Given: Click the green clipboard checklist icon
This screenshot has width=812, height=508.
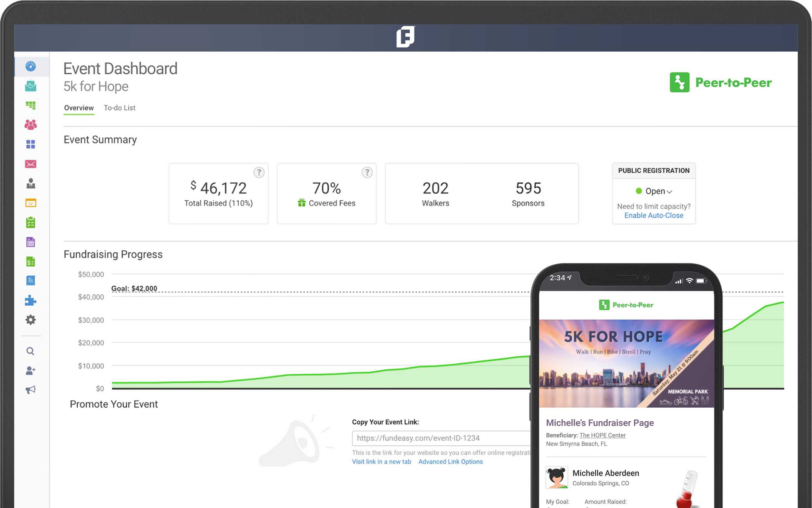Looking at the screenshot, I should 31,222.
